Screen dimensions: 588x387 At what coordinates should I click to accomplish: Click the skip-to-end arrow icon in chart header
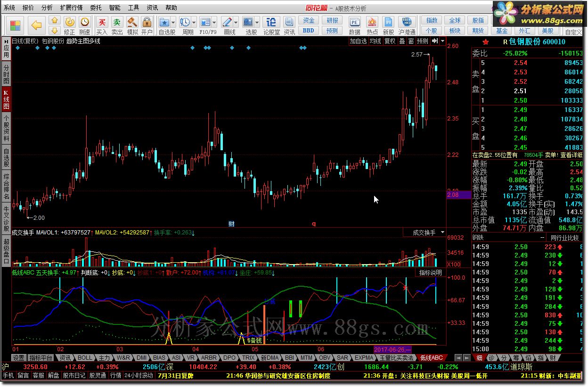(435, 41)
